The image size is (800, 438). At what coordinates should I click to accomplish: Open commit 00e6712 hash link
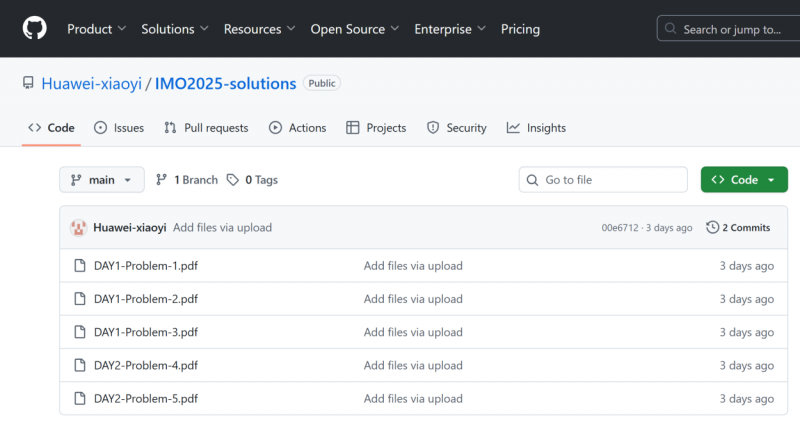(619, 228)
